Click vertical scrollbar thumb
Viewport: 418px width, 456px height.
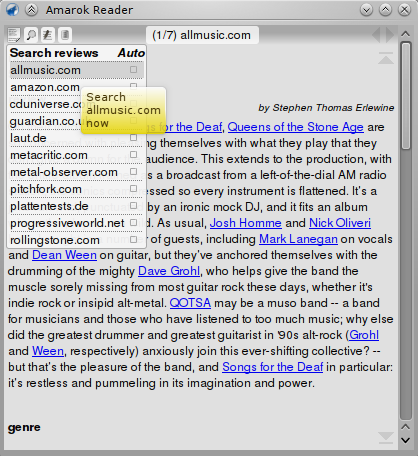406,96
